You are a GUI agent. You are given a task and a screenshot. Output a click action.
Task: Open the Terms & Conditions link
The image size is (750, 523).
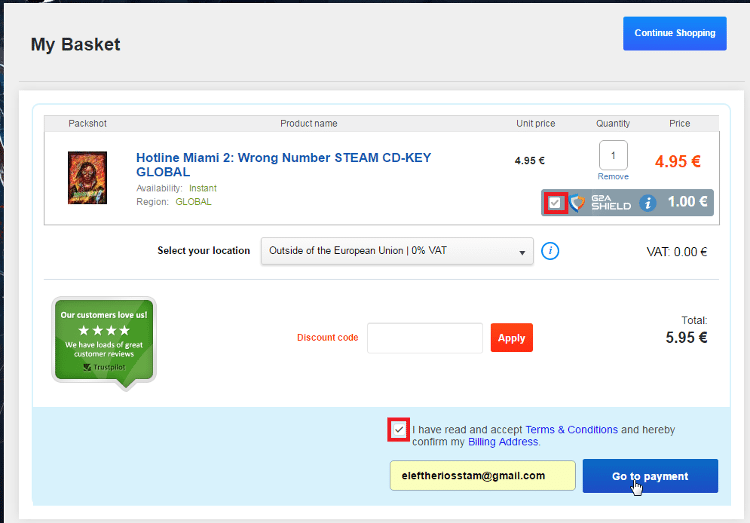[572, 430]
